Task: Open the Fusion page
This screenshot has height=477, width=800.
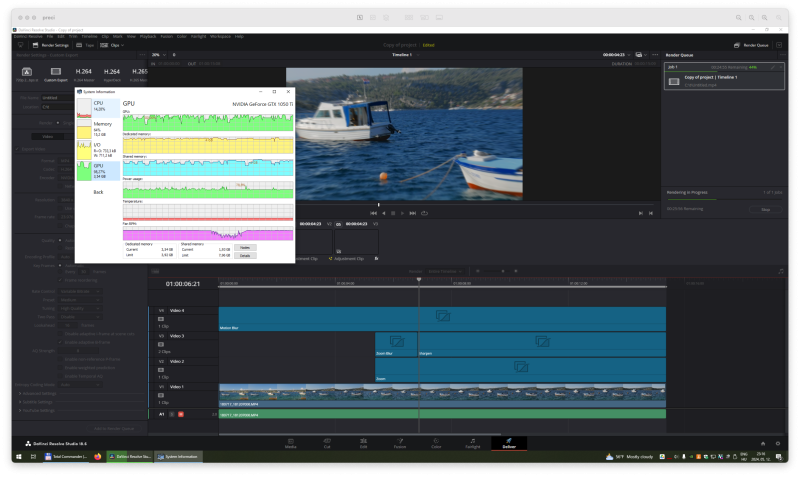Action: point(399,441)
